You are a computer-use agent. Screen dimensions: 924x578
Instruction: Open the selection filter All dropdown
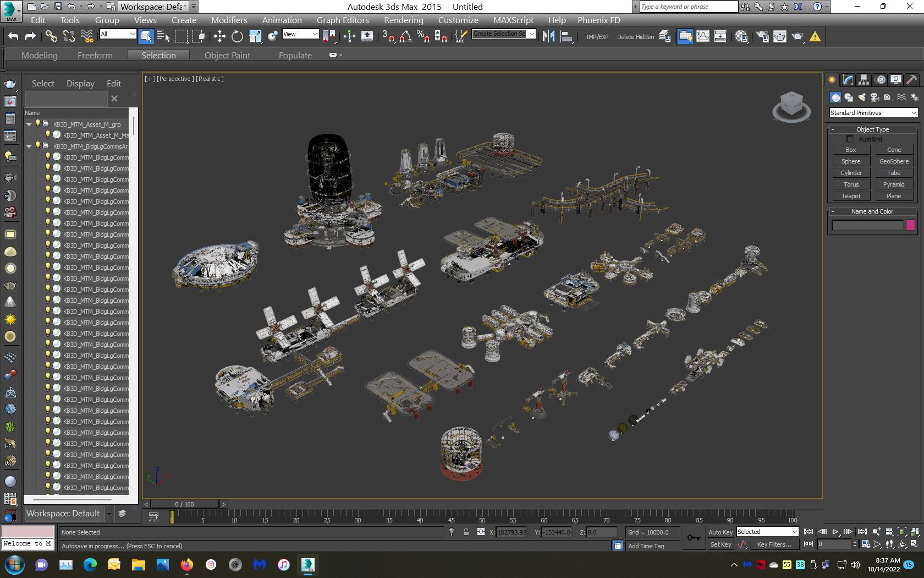[x=117, y=34]
